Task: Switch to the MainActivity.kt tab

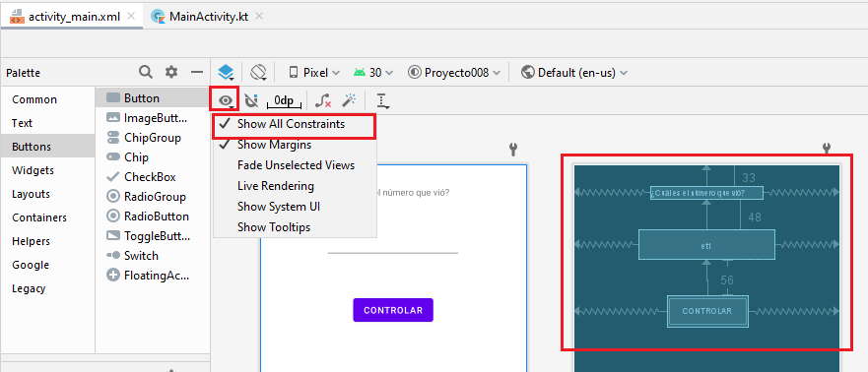Action: coord(208,16)
